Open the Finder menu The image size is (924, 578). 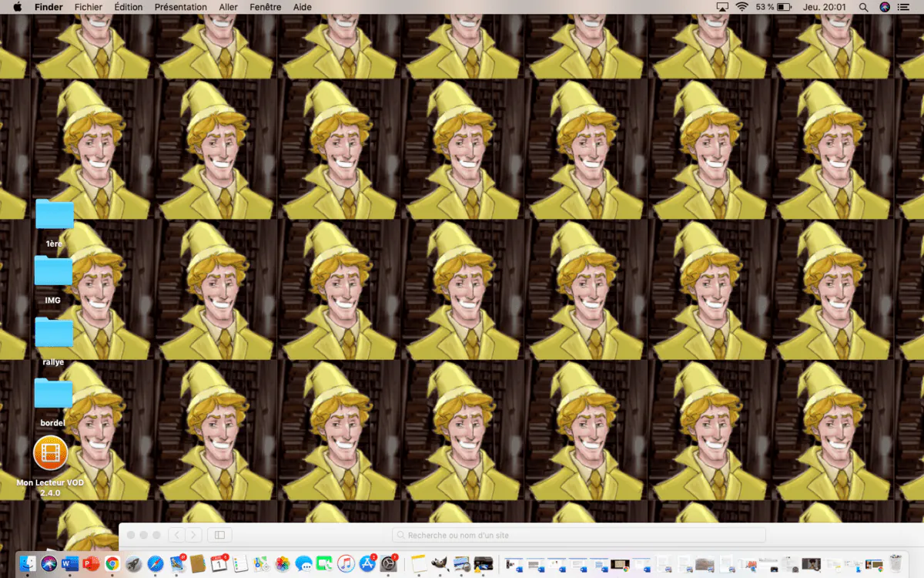coord(49,7)
